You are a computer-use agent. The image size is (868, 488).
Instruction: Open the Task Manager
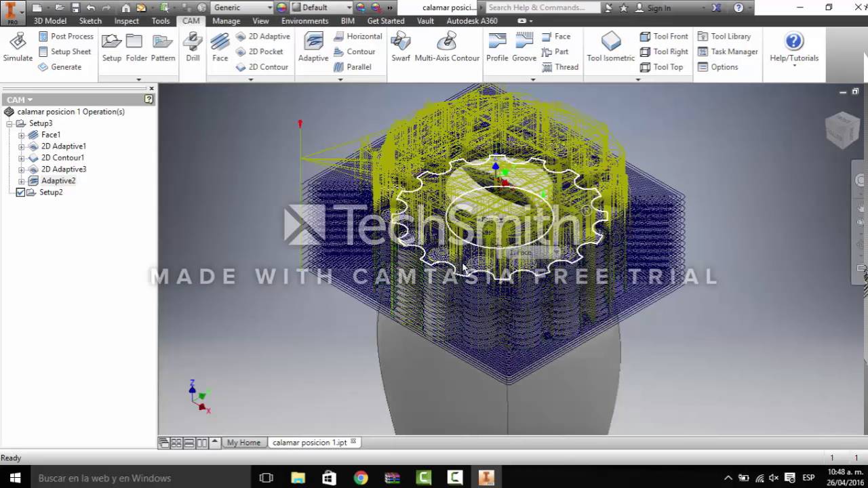(x=728, y=52)
